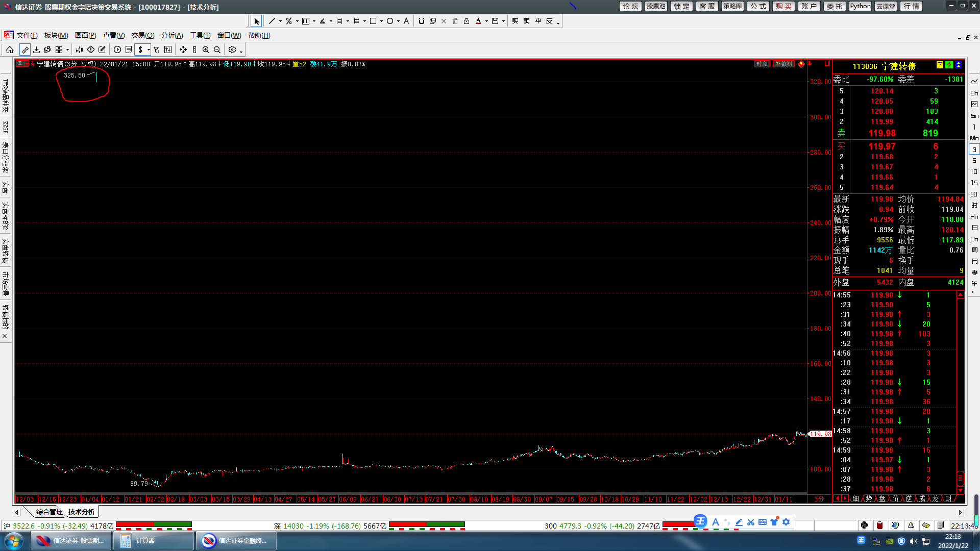Expand the dollar sign dropdown arrow
980x551 pixels.
click(149, 50)
